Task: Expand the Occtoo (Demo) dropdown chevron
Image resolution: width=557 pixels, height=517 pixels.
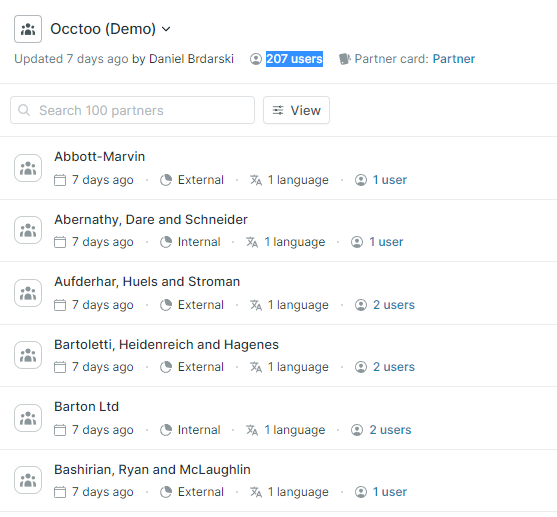Action: click(166, 29)
